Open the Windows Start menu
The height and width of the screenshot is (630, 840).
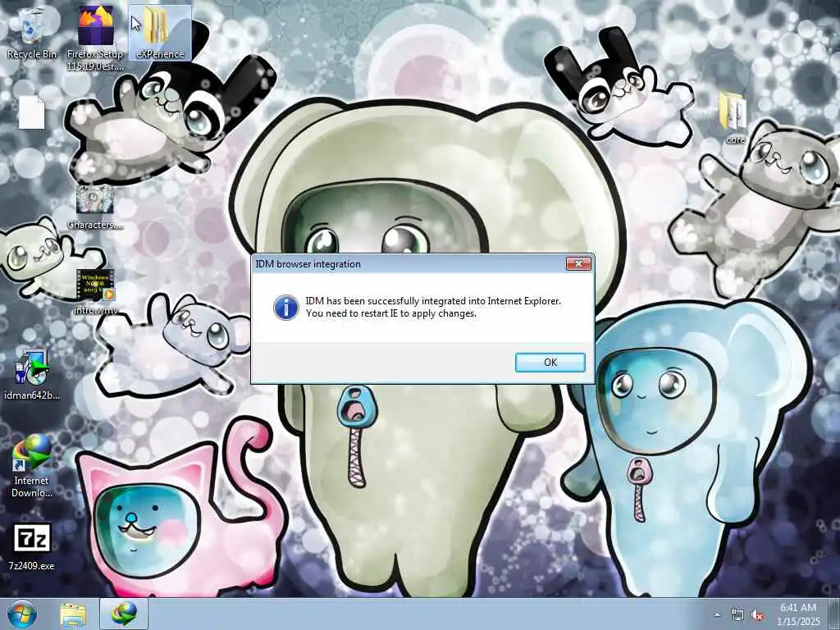click(x=22, y=614)
